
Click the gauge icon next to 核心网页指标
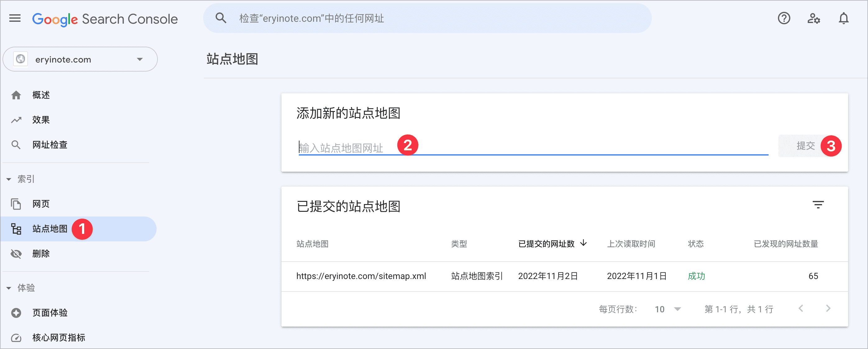[x=16, y=337]
